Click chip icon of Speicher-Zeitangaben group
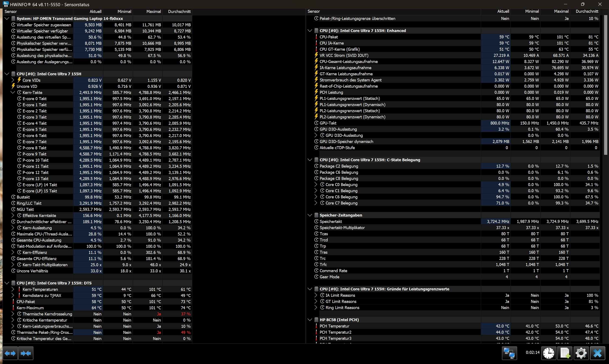 316,215
